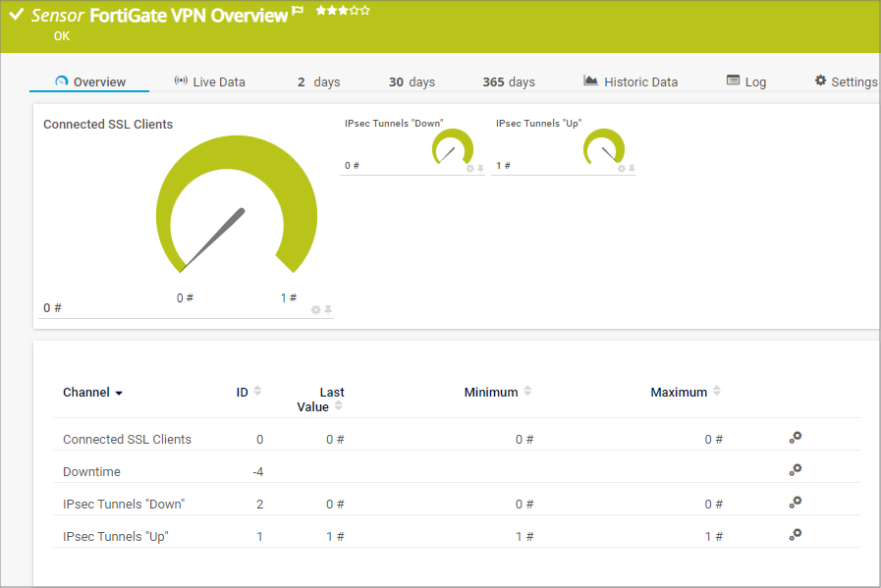The height and width of the screenshot is (588, 881).
Task: Click the large Connected SSL Clients gauge
Action: tap(237, 203)
